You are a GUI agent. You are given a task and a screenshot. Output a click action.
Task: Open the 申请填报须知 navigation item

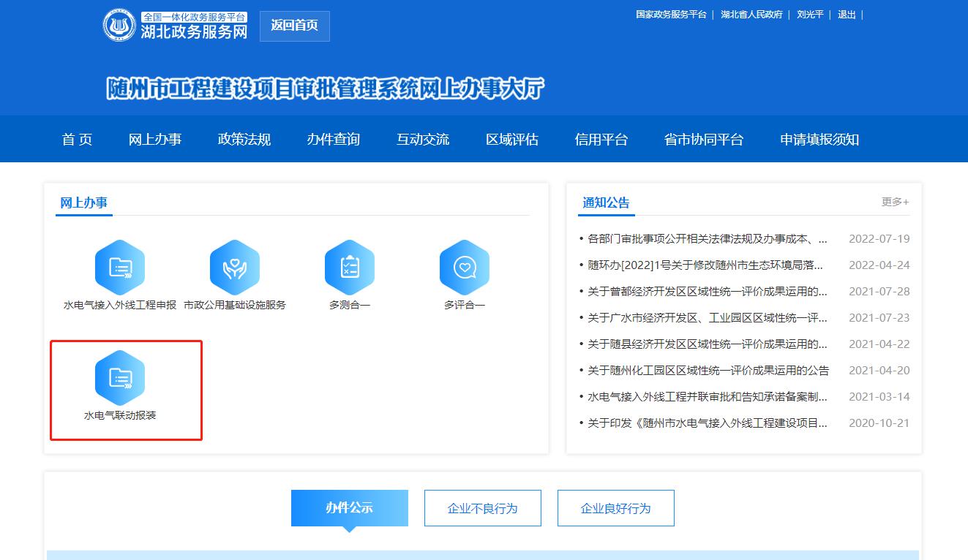pyautogui.click(x=819, y=139)
